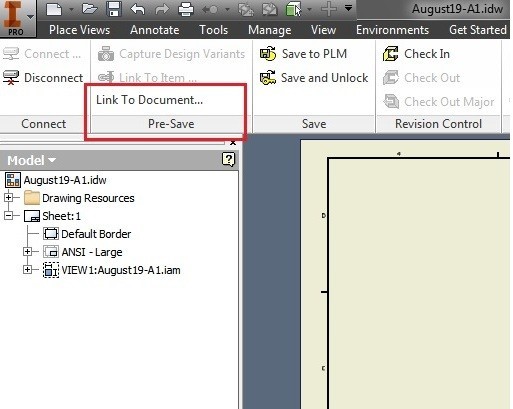
Task: Expand VIEW1:August19-A1.iam node
Action: (28, 270)
